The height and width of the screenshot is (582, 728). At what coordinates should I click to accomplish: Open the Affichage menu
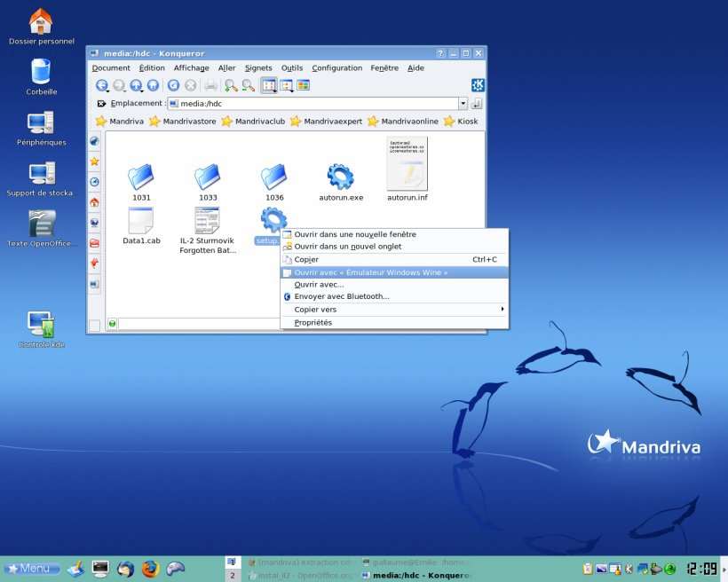click(191, 67)
